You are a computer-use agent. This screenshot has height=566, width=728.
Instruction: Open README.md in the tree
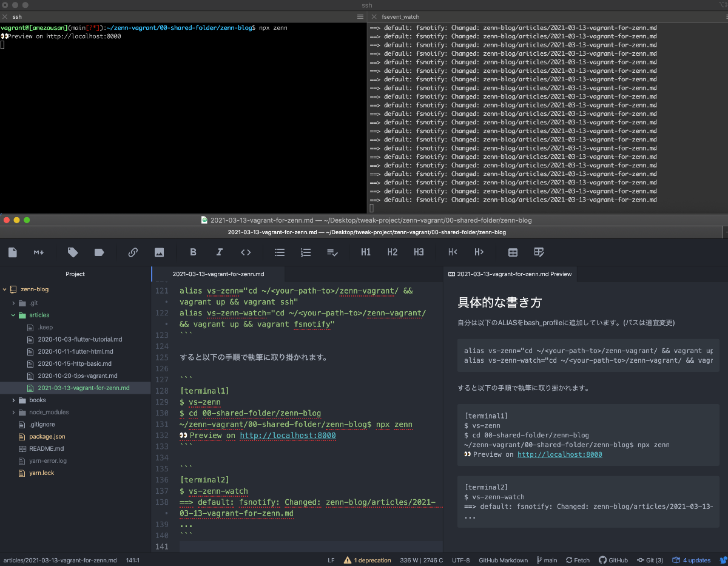[46, 448]
